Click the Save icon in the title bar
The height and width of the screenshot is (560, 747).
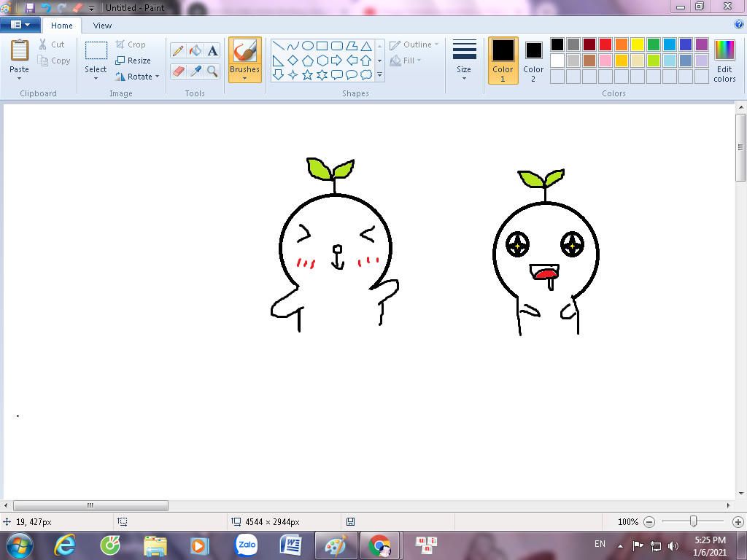[29, 7]
